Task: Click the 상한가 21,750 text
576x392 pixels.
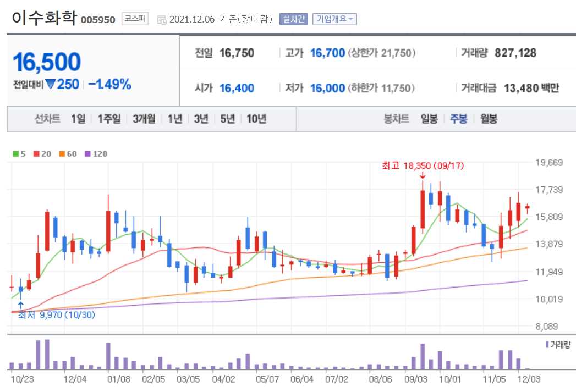Action: pyautogui.click(x=381, y=53)
